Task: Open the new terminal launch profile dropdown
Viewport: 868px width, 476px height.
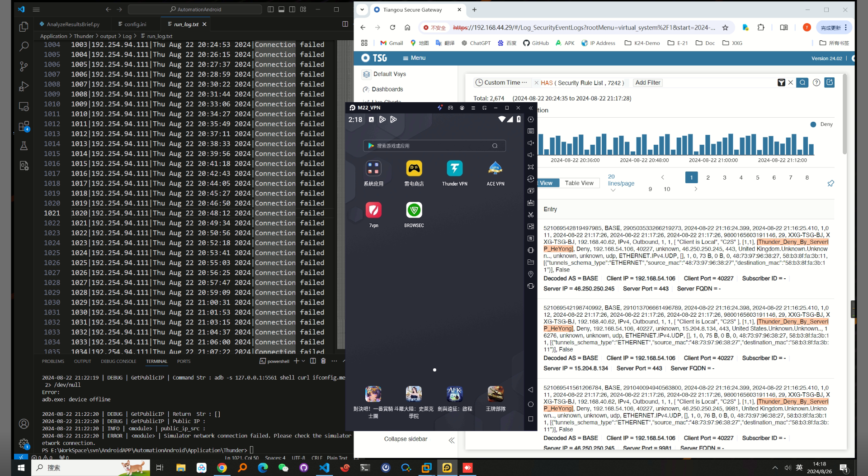Action: coord(303,361)
